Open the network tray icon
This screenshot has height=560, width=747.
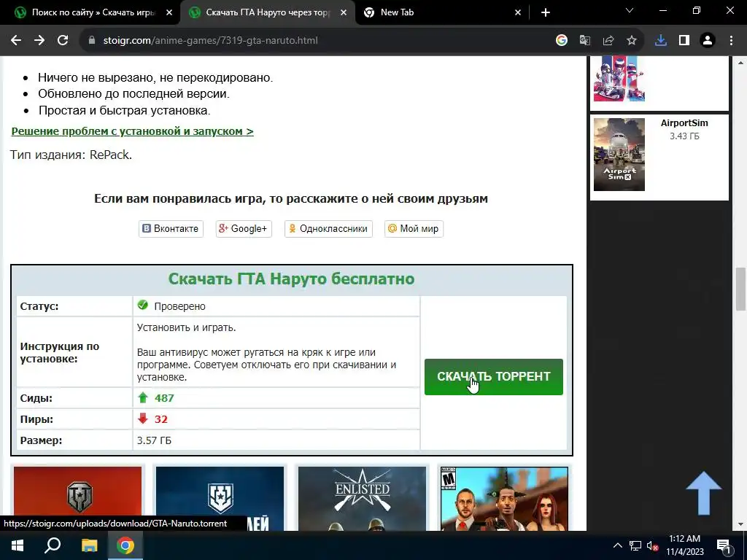635,545
